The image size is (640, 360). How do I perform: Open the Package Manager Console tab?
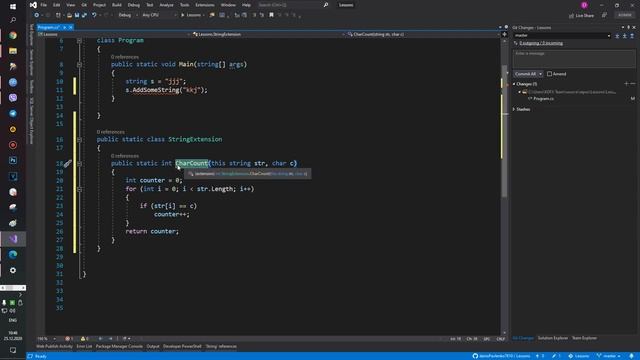(119, 347)
